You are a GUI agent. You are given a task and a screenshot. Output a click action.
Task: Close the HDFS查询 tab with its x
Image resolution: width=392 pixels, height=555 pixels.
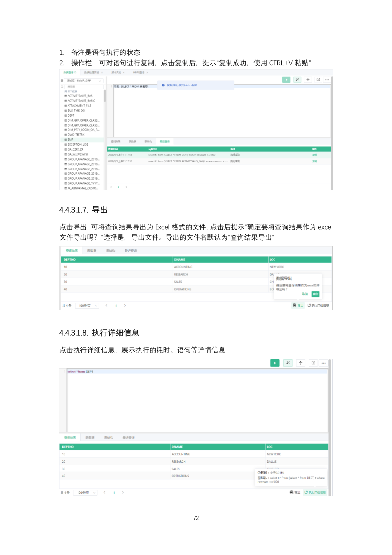point(147,73)
